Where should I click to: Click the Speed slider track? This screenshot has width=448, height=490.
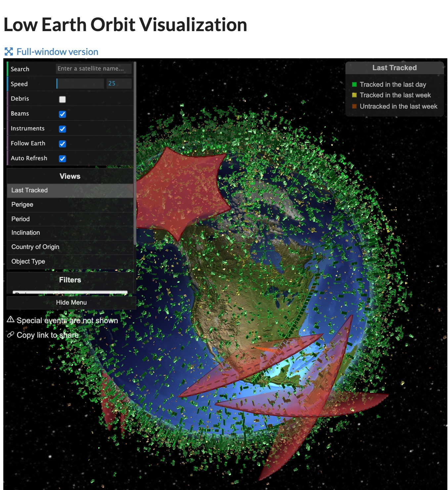click(x=80, y=83)
